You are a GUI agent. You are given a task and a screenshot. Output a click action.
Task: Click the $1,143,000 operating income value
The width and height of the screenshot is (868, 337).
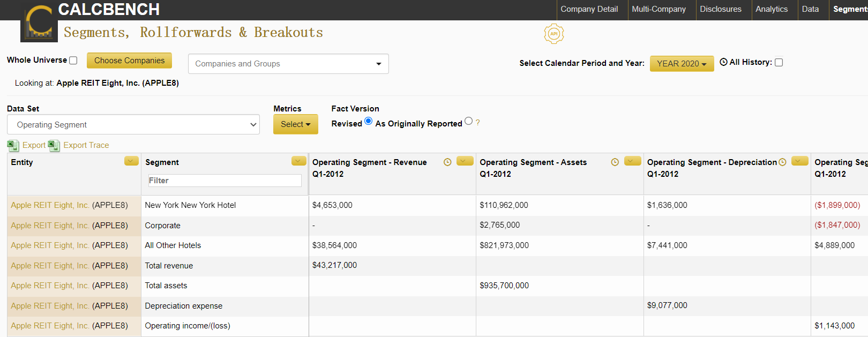click(x=835, y=326)
